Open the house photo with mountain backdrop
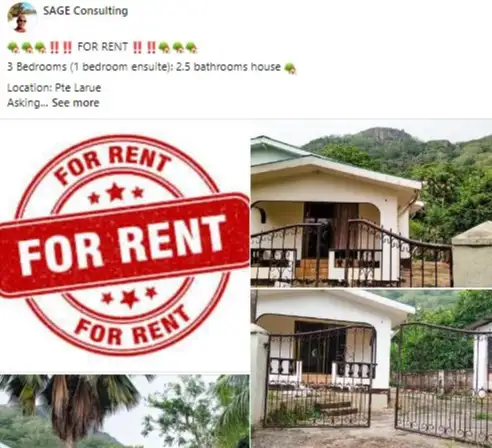Viewport: 492px width, 448px height. click(x=371, y=204)
